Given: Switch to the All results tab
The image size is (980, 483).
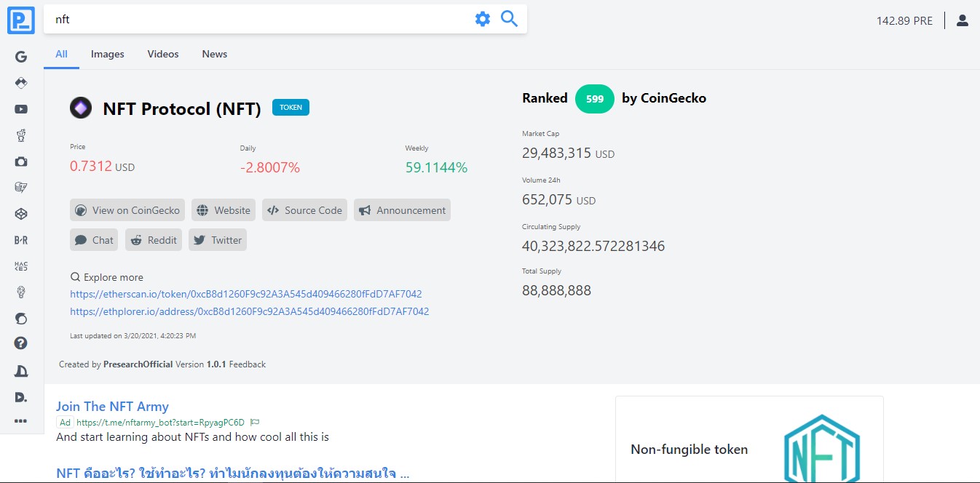Looking at the screenshot, I should point(61,54).
